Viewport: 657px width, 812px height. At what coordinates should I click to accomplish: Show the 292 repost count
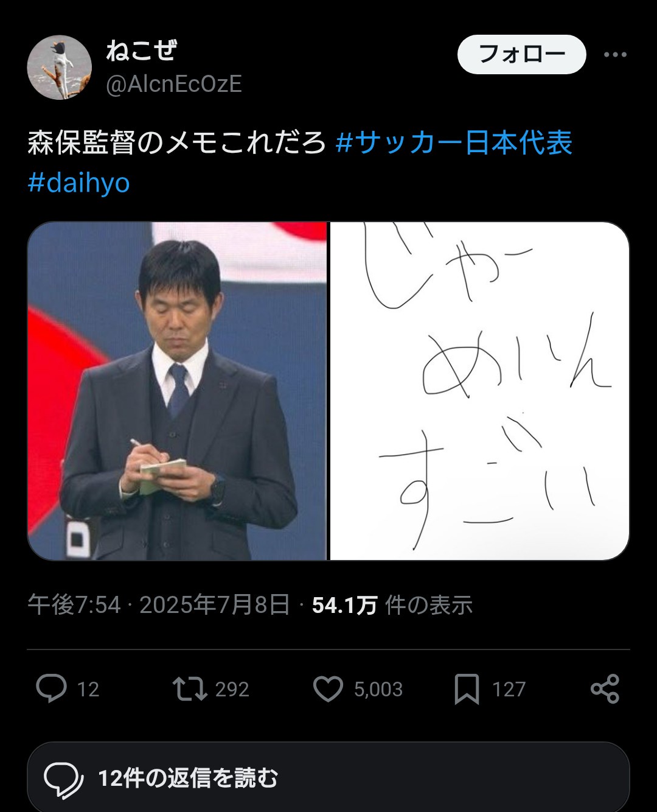click(232, 689)
